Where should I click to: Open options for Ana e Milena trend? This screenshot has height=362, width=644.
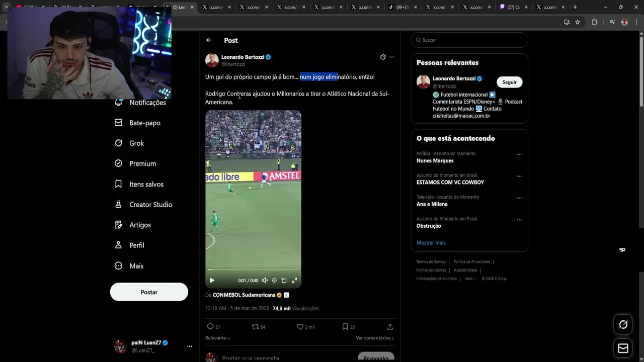pyautogui.click(x=519, y=198)
